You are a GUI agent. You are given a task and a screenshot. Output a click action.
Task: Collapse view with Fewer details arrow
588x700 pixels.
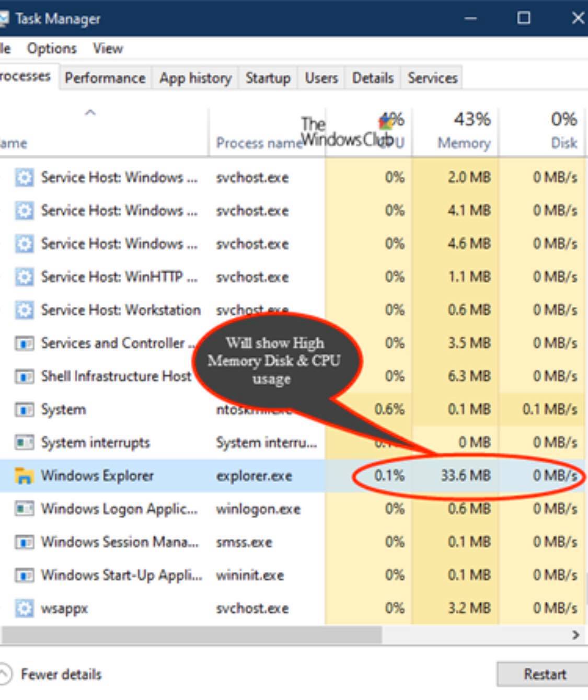(5, 674)
